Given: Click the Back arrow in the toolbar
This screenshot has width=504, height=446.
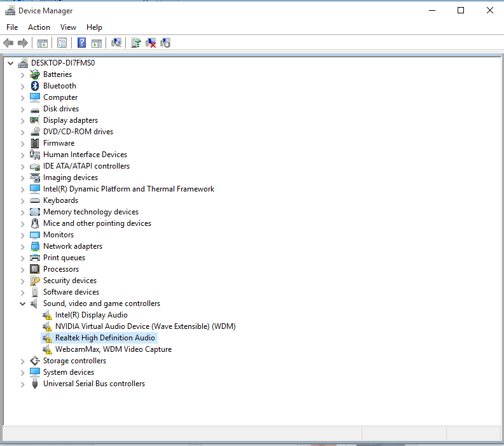Looking at the screenshot, I should point(8,43).
